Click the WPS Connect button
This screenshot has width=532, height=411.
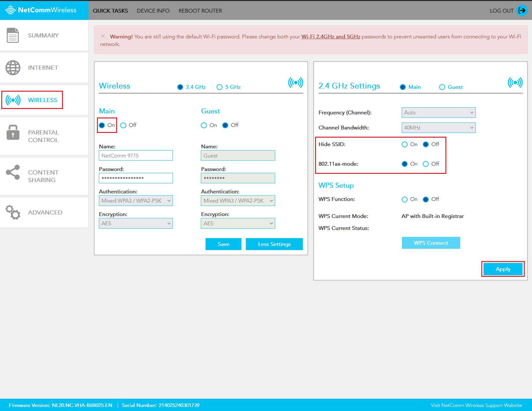[431, 243]
